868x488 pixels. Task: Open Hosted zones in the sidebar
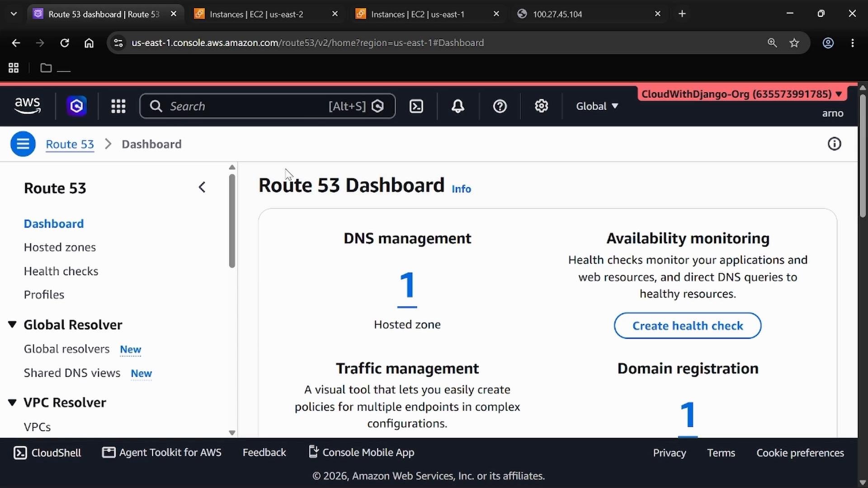point(60,247)
